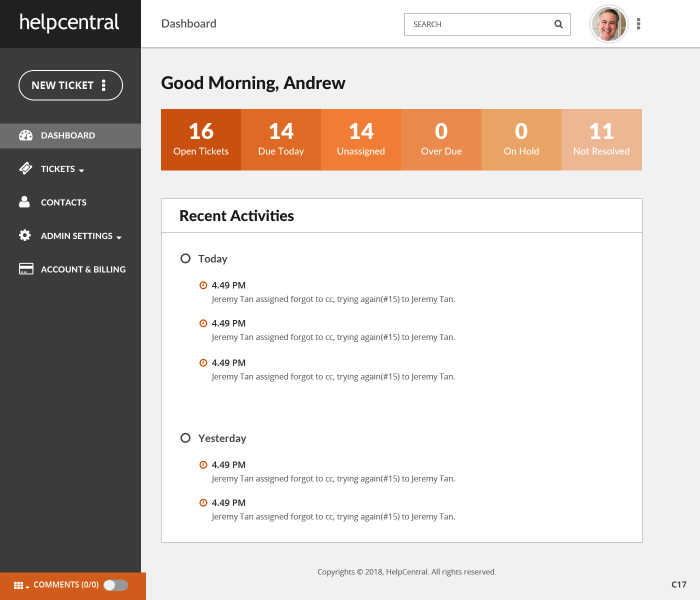Expand the Admin Settings dropdown arrow
700x600 pixels.
coord(119,237)
